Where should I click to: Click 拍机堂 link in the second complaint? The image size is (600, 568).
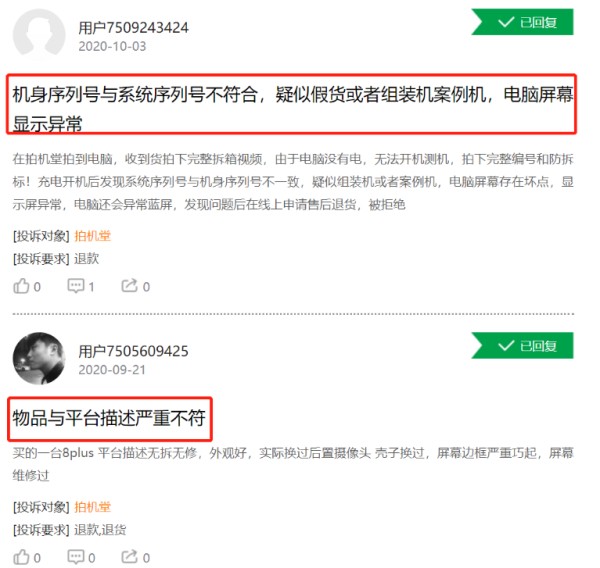click(x=92, y=507)
